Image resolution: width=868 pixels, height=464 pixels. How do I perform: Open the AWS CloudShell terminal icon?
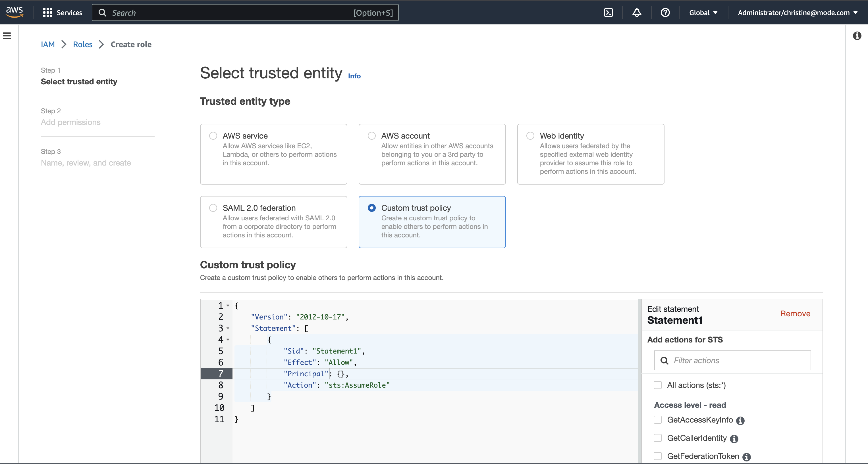pos(608,13)
